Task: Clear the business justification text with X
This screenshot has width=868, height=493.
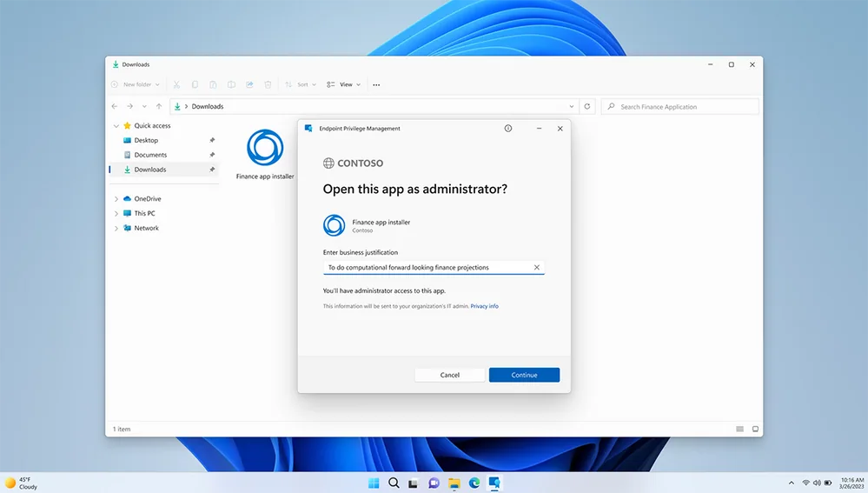Action: [537, 268]
